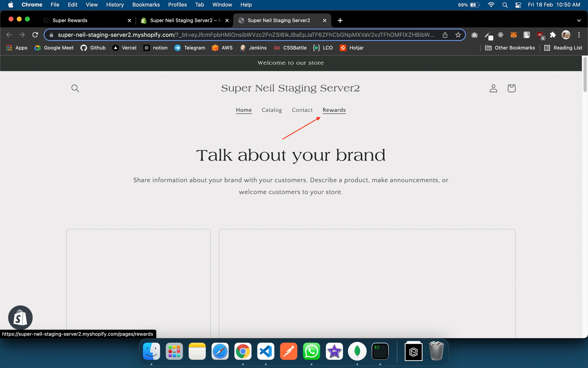Click the Shopify preview bar badge

point(20,317)
